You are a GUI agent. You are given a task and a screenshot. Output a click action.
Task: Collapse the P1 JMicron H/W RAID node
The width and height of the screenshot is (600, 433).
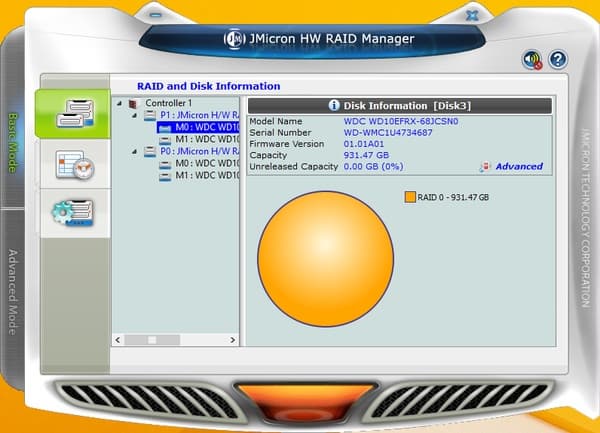[x=134, y=115]
